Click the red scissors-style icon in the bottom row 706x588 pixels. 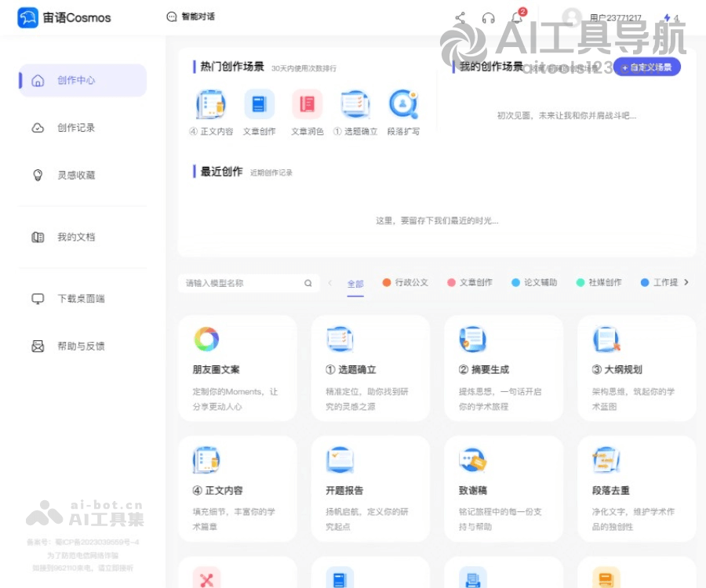(206, 579)
